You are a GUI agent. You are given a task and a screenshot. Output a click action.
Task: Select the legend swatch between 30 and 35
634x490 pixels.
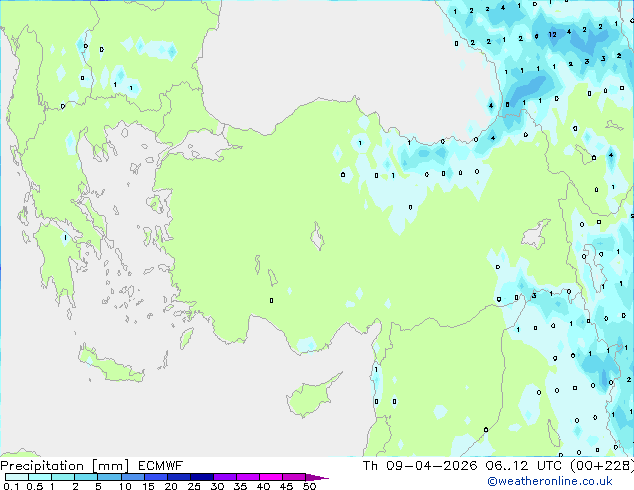point(225,477)
